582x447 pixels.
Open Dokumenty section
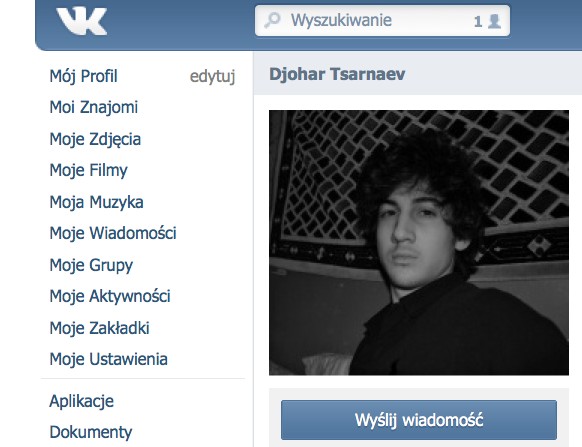click(91, 432)
